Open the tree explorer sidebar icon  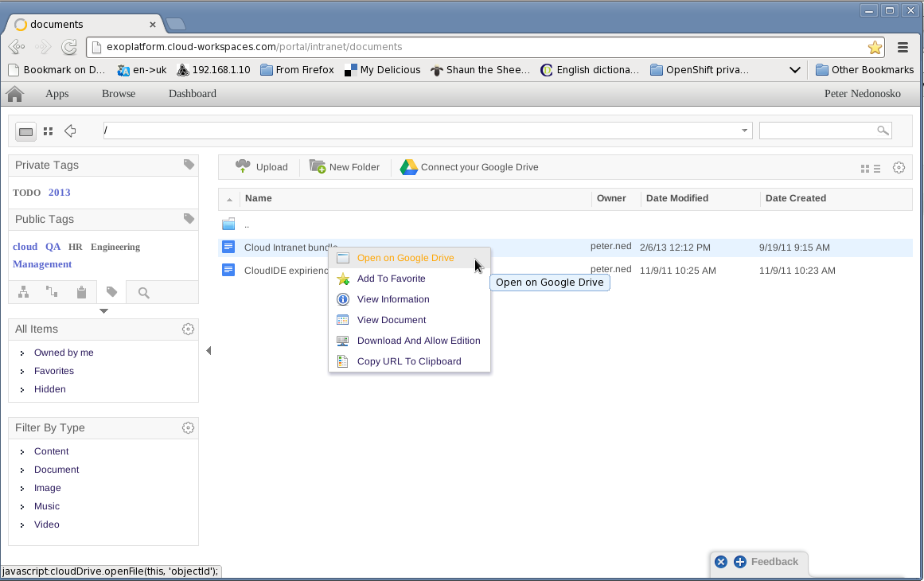pos(24,291)
